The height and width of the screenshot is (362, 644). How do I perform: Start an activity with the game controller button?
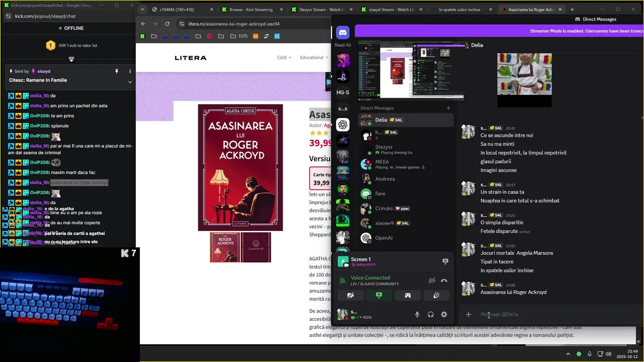408,295
